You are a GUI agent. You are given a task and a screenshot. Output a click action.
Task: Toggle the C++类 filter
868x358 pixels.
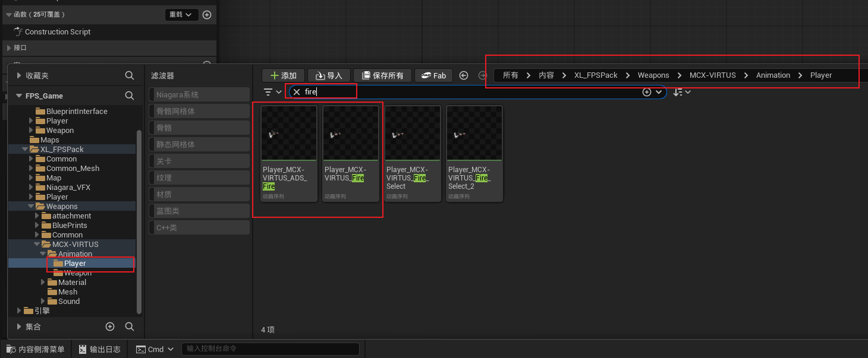199,227
